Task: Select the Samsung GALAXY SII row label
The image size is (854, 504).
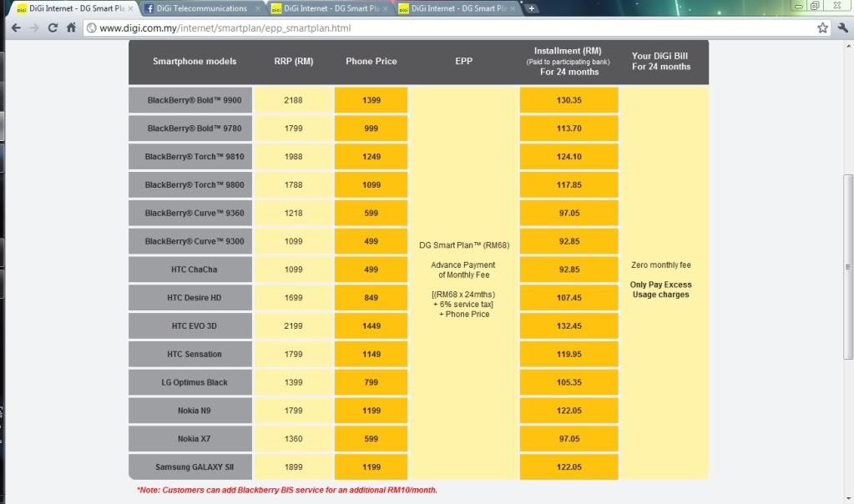Action: pos(191,467)
